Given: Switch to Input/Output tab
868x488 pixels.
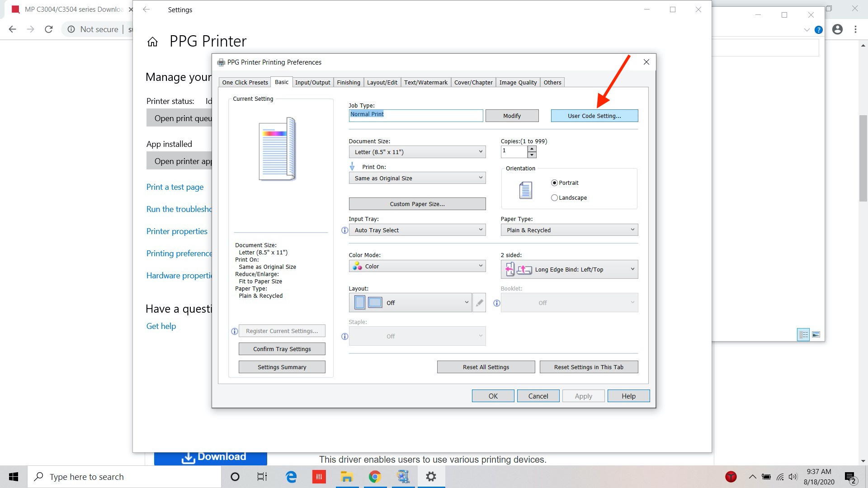Looking at the screenshot, I should point(313,83).
